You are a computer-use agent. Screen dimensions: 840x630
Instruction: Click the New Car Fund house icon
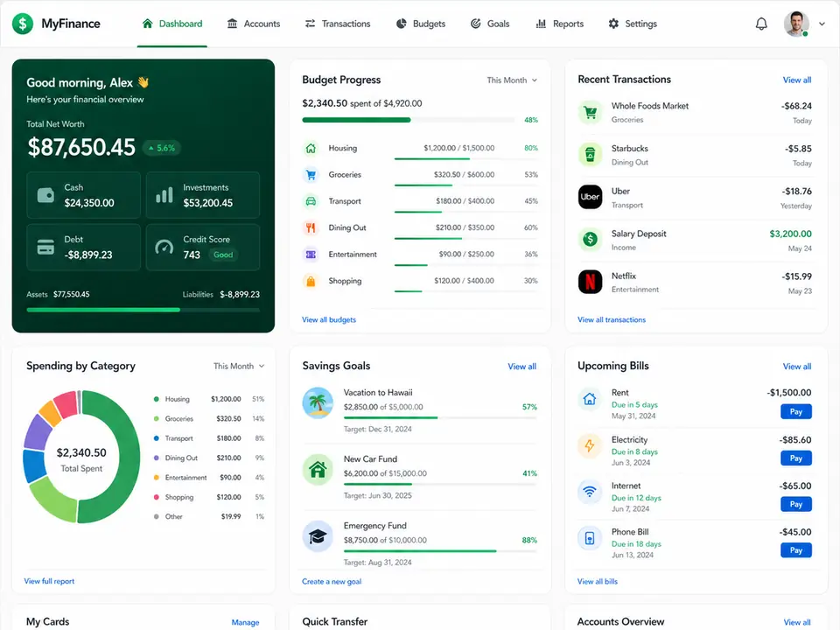tap(318, 470)
